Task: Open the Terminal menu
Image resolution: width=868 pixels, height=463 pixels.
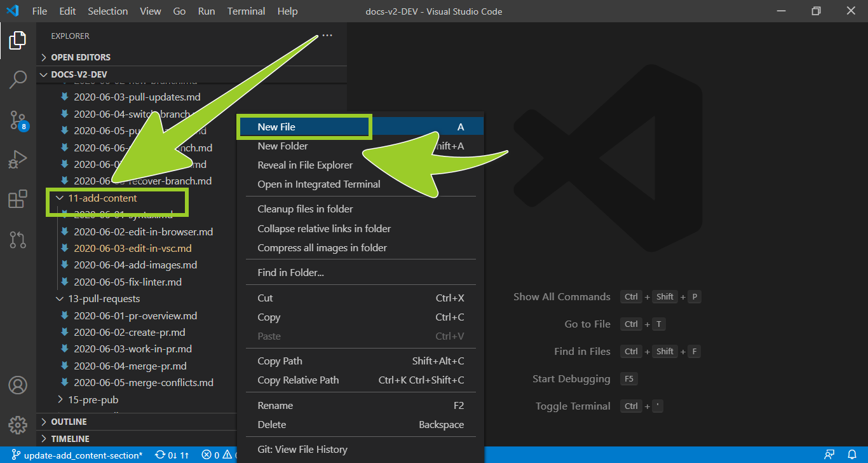Action: coord(247,11)
